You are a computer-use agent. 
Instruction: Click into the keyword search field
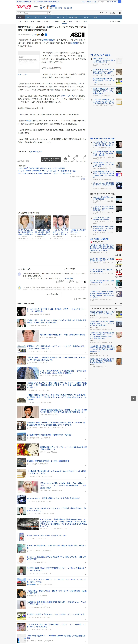click(x=32, y=13)
